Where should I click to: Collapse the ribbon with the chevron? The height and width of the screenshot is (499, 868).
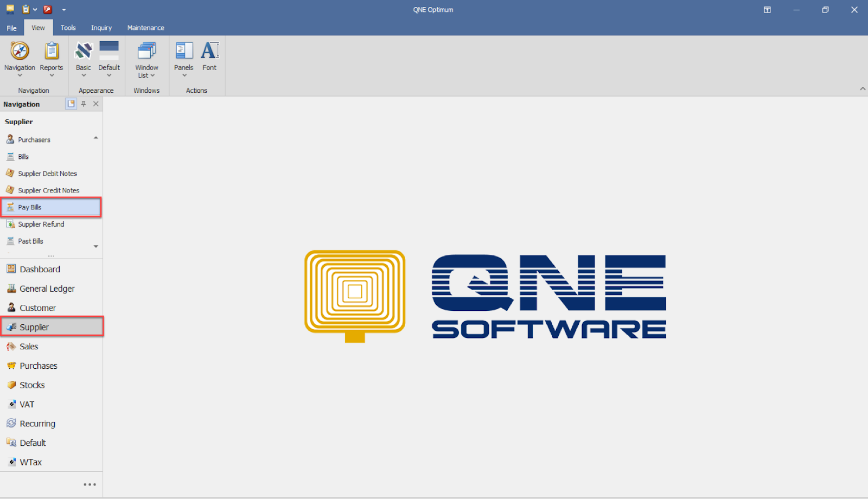click(x=863, y=88)
